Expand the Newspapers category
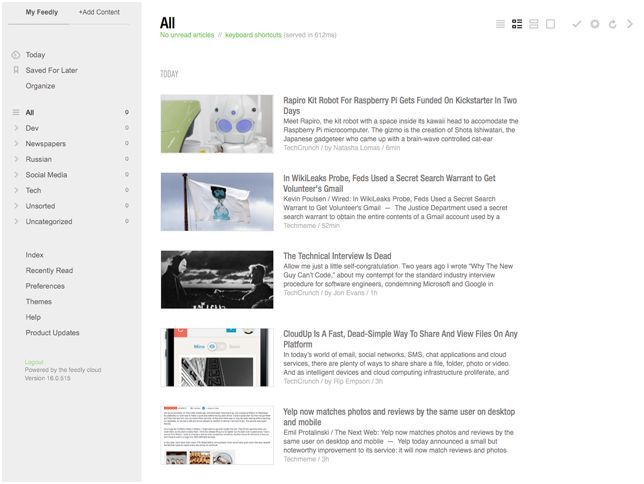This screenshot has height=484, width=644. [16, 144]
